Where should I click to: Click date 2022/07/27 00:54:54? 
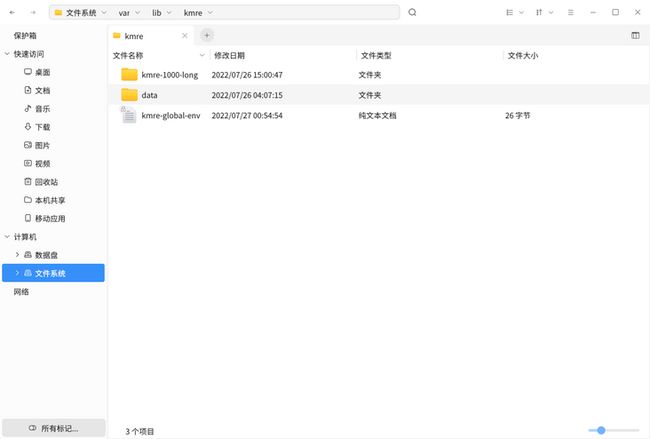tap(247, 116)
